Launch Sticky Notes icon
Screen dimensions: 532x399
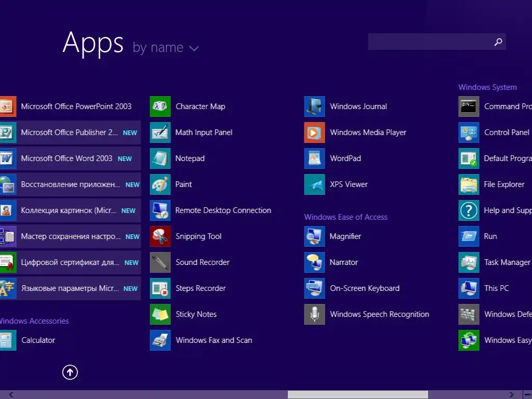tap(160, 314)
